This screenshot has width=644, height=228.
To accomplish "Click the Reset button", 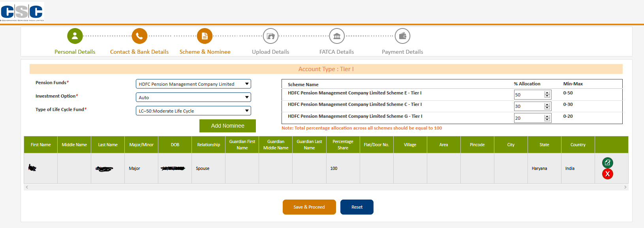I will pos(357,207).
